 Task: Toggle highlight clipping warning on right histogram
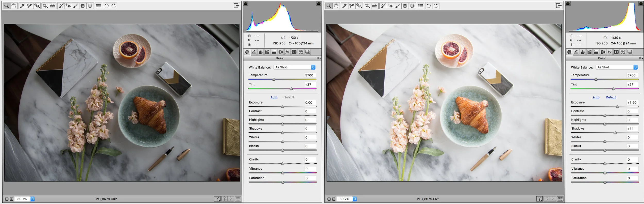641,3
